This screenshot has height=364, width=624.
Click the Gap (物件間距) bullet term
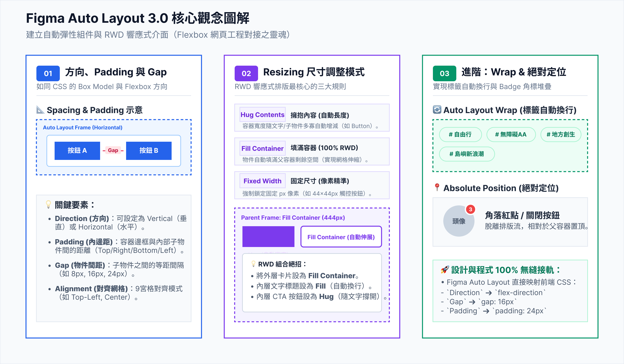(80, 265)
